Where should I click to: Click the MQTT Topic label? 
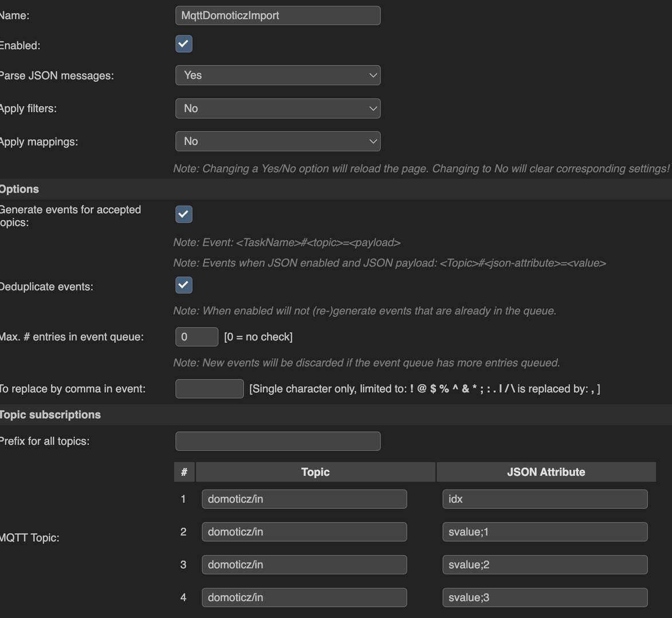point(29,537)
